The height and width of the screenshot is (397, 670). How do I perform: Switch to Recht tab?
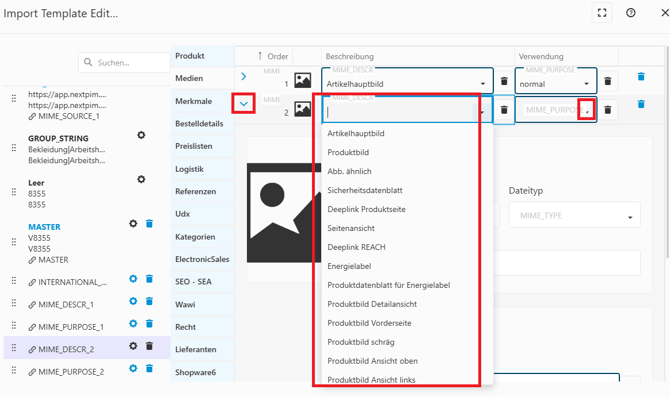click(202, 327)
